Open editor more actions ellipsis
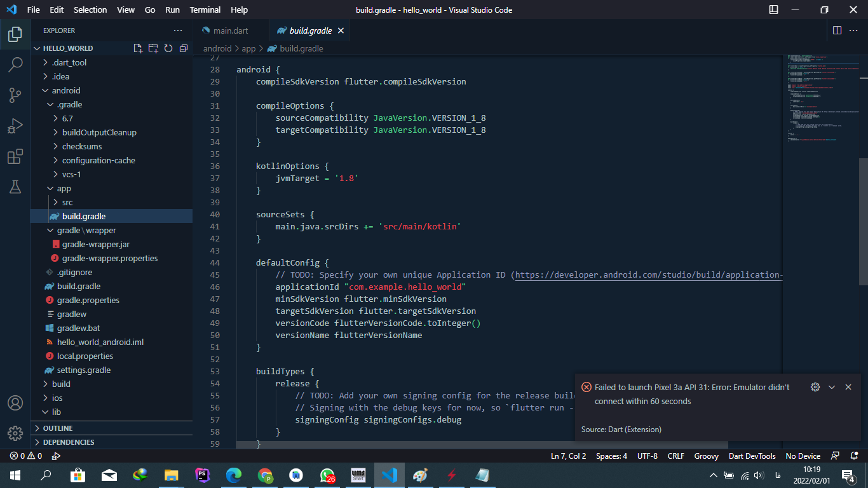 (x=854, y=30)
